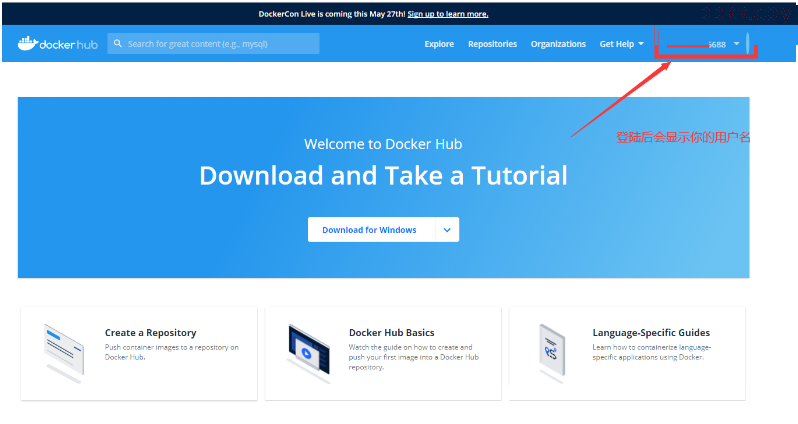The width and height of the screenshot is (798, 424).
Task: Click the Learn how to containerize description
Action: click(x=651, y=352)
